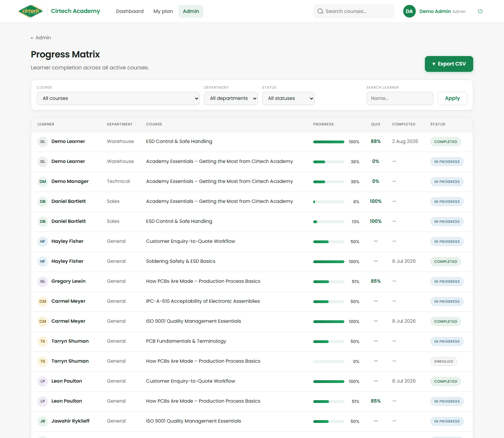The height and width of the screenshot is (438, 504).
Task: Click the GL avatar for Gregory Lewin
Action: point(43,281)
